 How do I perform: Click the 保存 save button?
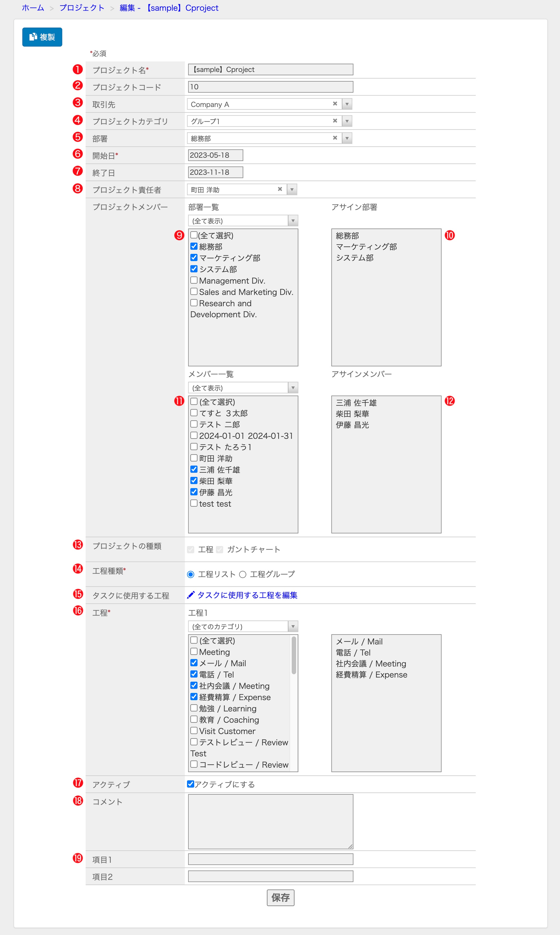pos(280,898)
